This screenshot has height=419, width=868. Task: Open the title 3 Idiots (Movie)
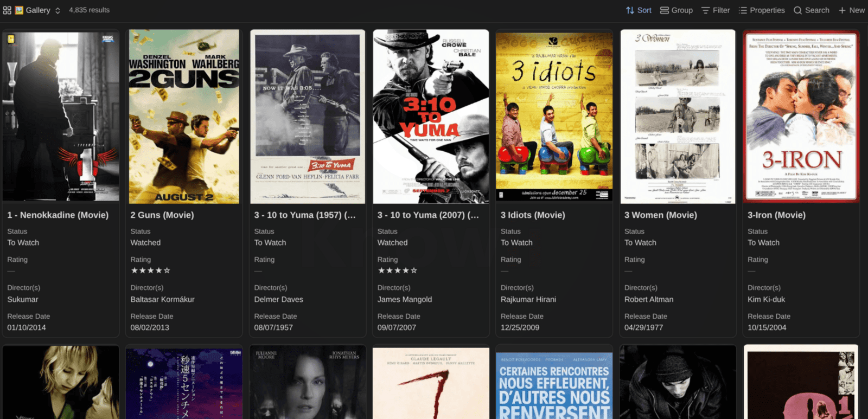pyautogui.click(x=533, y=215)
